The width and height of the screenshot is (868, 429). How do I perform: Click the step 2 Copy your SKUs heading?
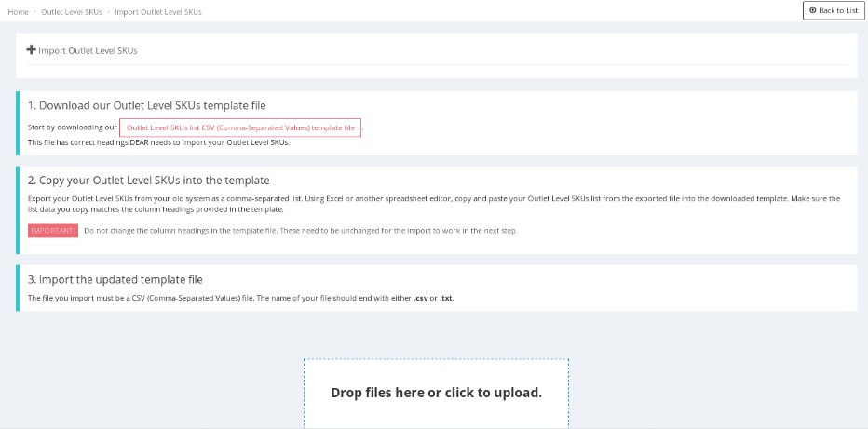point(148,181)
